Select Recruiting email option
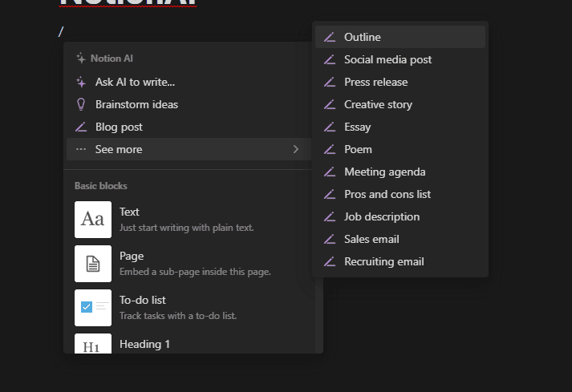 (x=400, y=262)
